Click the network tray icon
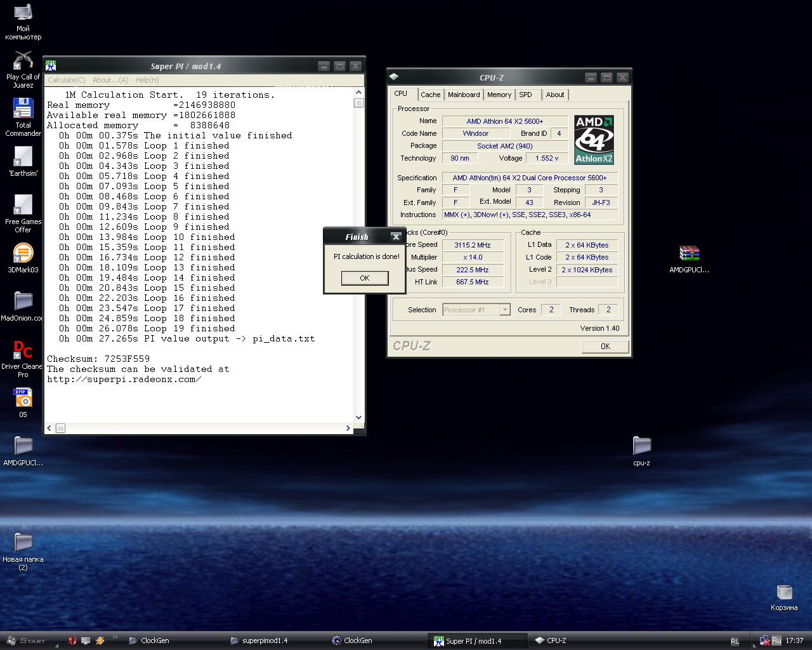812x650 pixels. 765,640
